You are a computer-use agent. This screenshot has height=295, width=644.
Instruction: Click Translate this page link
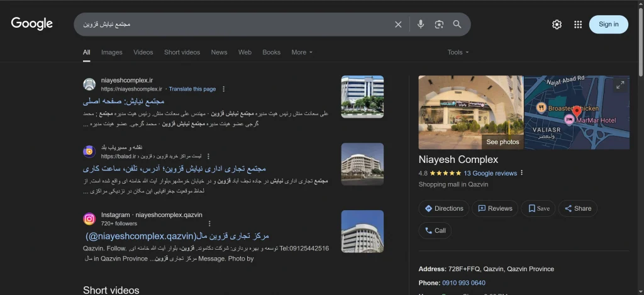[x=192, y=89]
